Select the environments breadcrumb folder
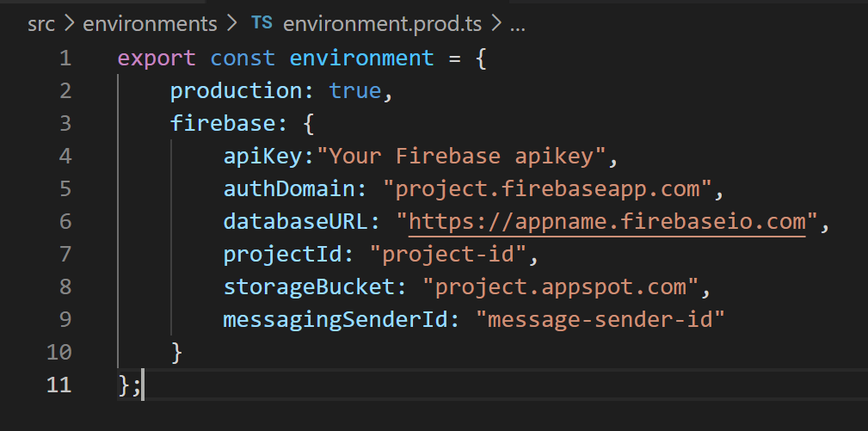This screenshot has height=431, width=868. pos(150,24)
